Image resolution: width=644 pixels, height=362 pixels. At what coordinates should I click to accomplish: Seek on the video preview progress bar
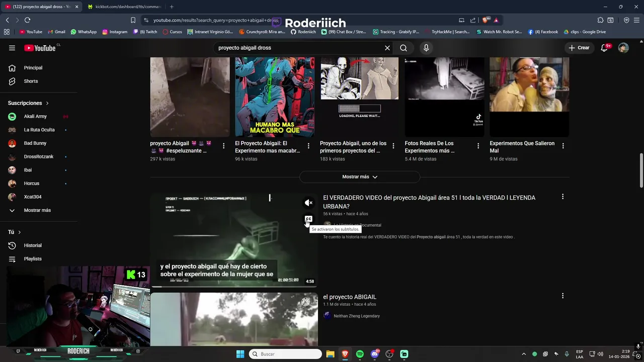coord(234,287)
